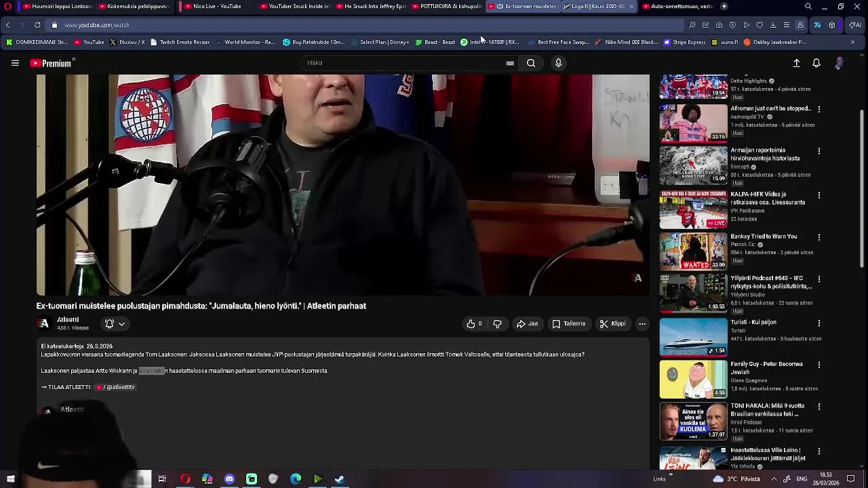The height and width of the screenshot is (488, 868).
Task: Open options for Armeijan raportoimia video
Action: click(819, 151)
